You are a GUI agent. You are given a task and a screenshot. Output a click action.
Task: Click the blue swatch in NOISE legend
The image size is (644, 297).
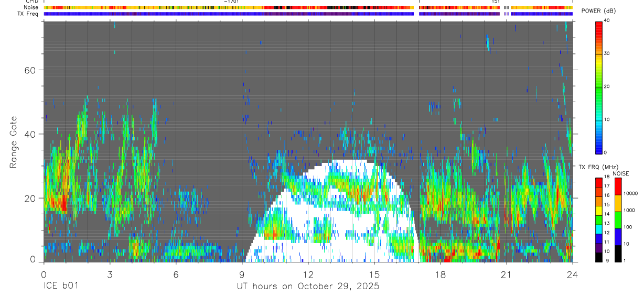(x=618, y=237)
